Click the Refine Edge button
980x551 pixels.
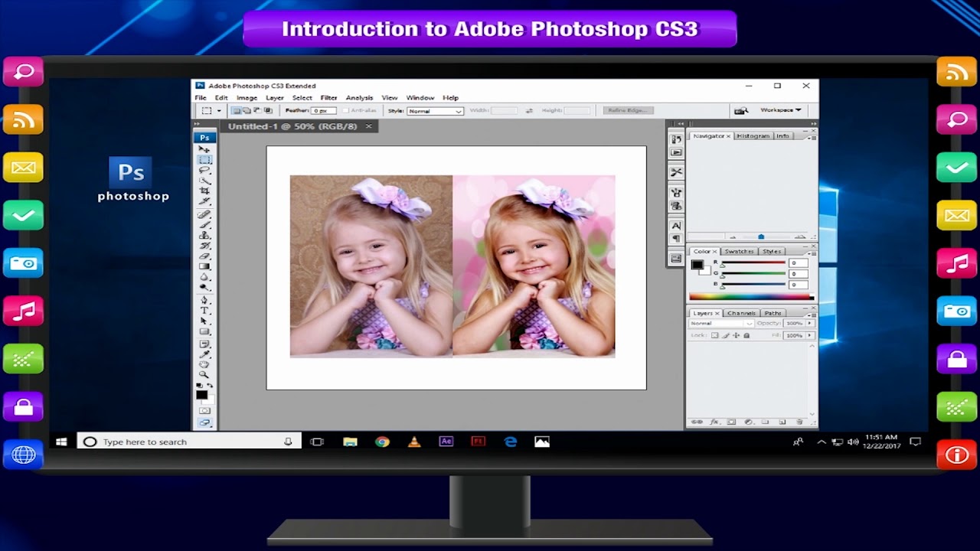coord(628,110)
